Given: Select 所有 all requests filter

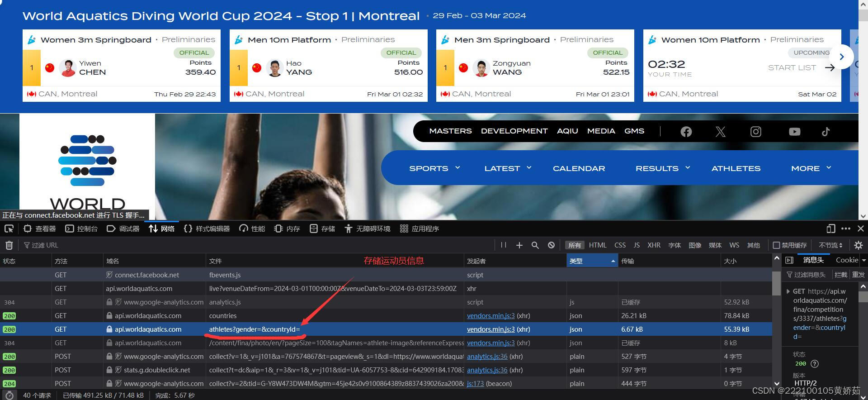Looking at the screenshot, I should pyautogui.click(x=575, y=245).
